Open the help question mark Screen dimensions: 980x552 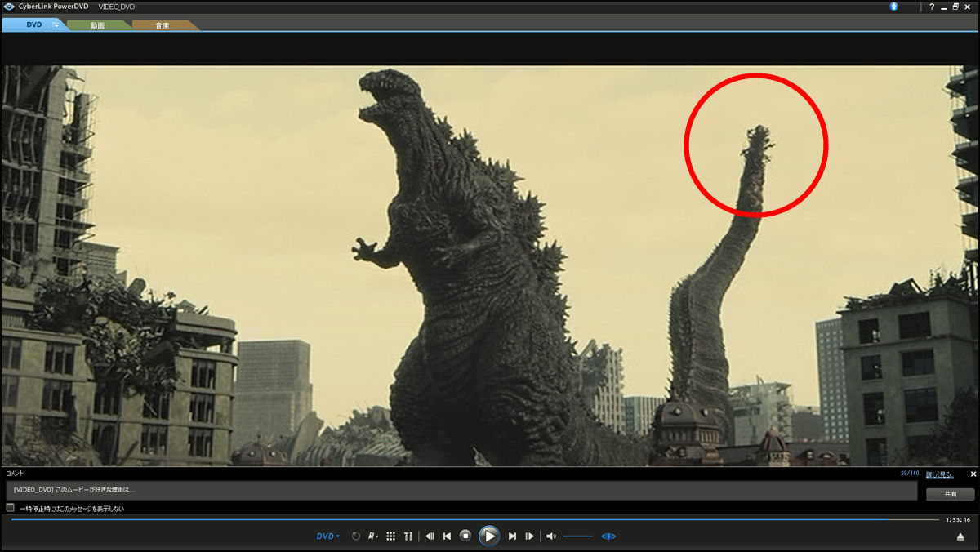931,7
